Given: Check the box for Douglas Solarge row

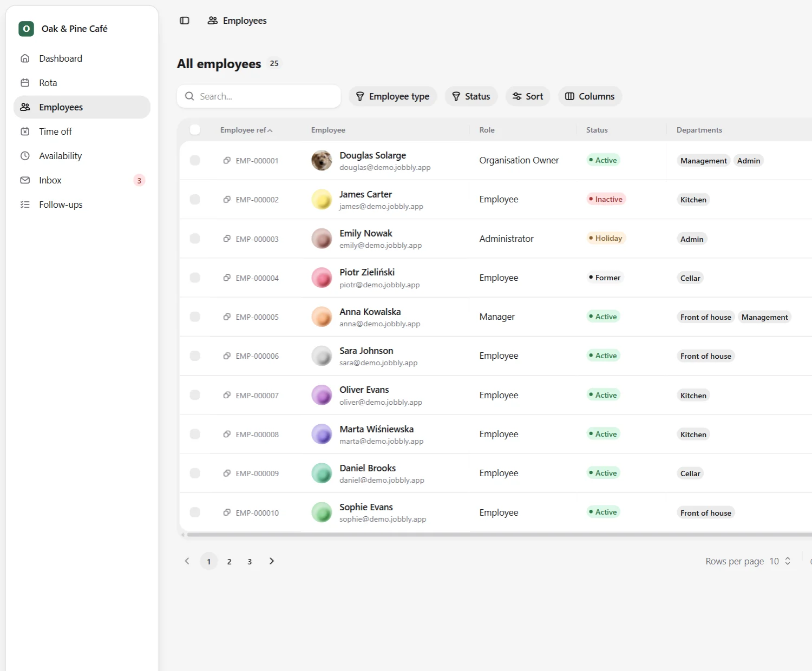Looking at the screenshot, I should pos(195,160).
